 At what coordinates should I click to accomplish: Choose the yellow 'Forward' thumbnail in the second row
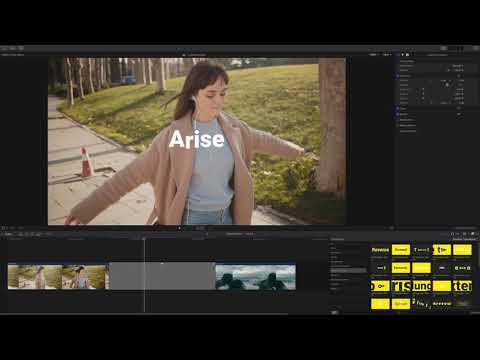[x=401, y=268]
